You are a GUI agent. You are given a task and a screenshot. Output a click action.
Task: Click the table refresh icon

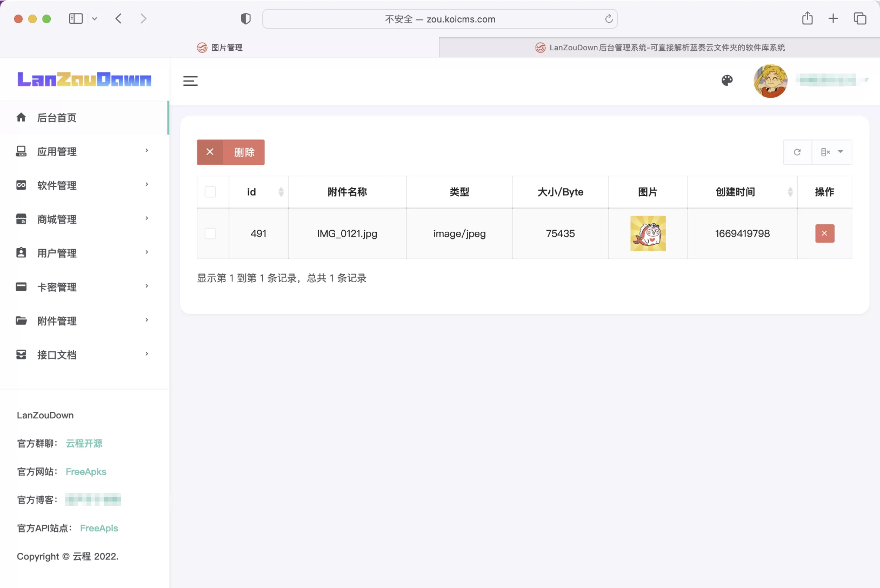[x=797, y=152]
